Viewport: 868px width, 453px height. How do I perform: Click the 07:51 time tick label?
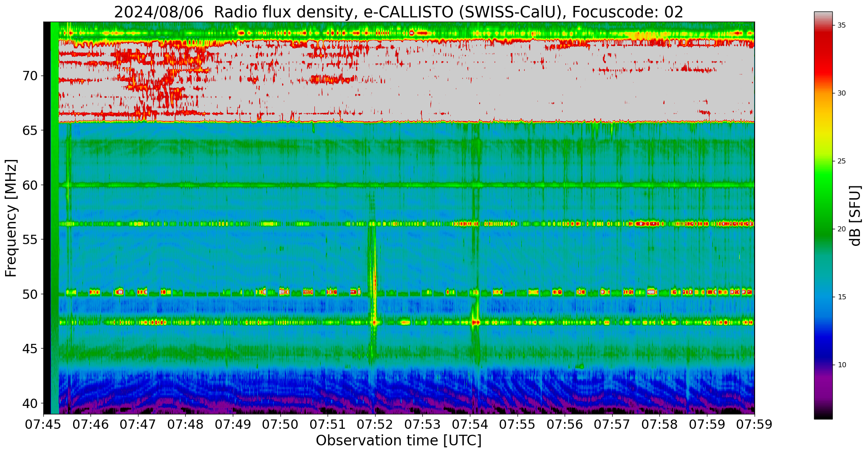coord(328,425)
